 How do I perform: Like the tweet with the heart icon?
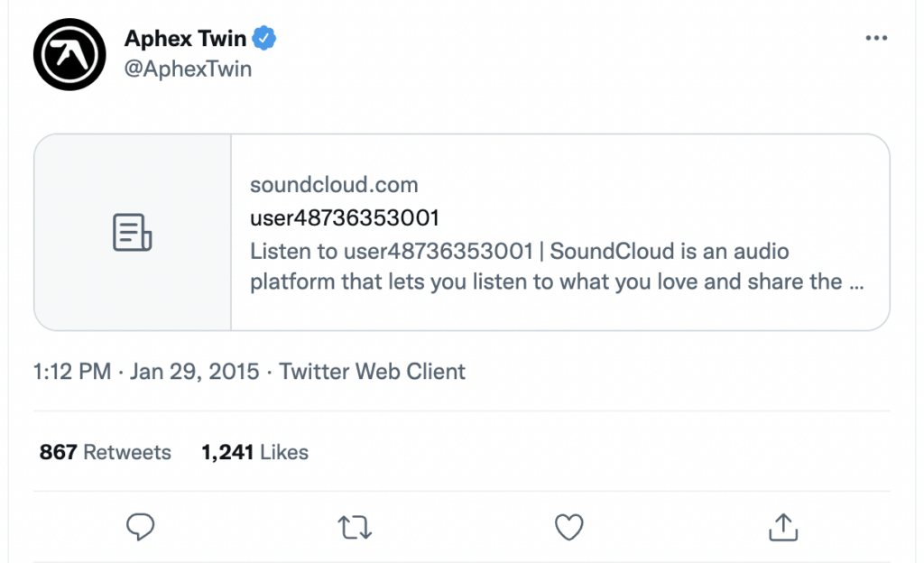point(568,527)
